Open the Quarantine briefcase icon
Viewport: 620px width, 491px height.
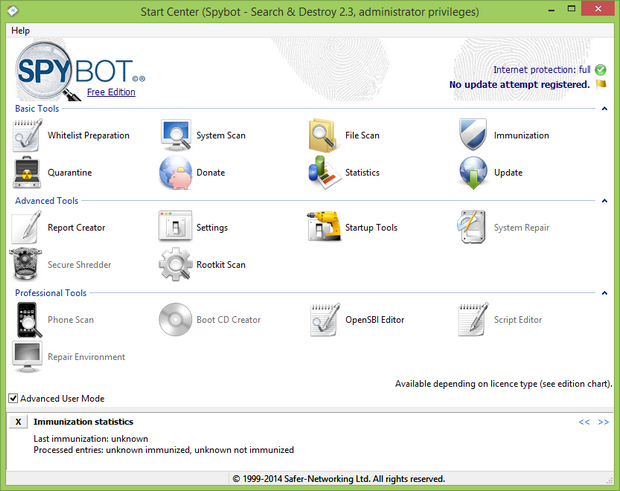pos(26,172)
